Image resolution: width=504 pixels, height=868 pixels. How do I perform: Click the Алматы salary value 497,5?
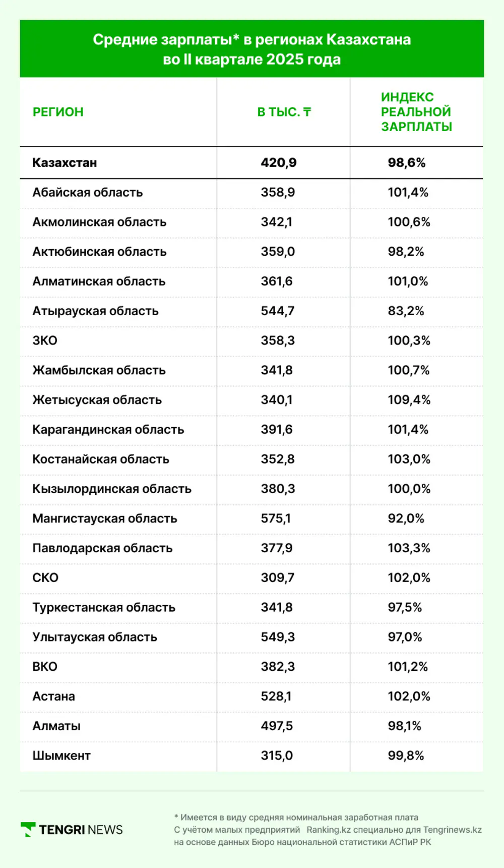(x=277, y=726)
